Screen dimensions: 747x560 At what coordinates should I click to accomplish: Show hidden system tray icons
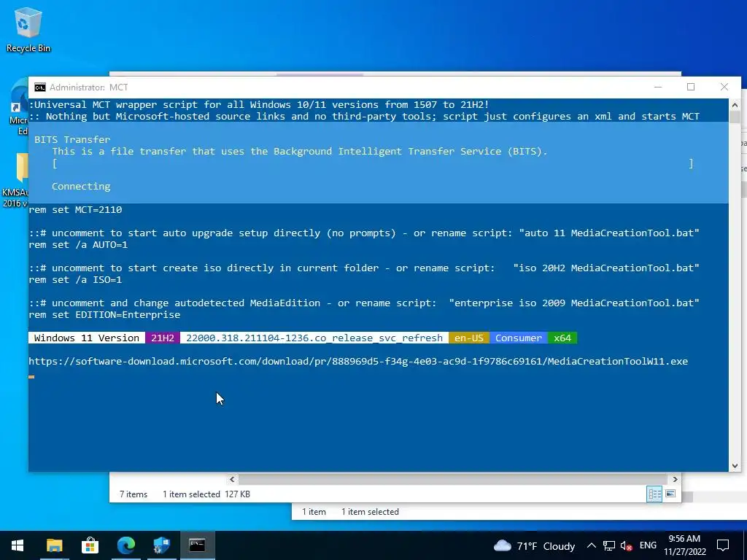click(x=591, y=545)
